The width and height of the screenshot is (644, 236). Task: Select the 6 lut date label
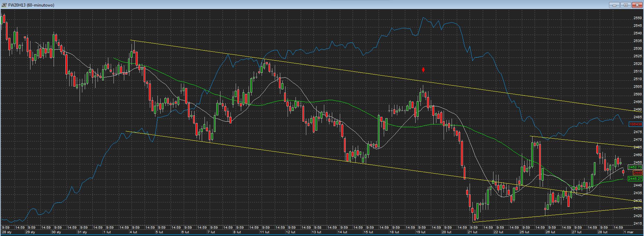(x=185, y=232)
